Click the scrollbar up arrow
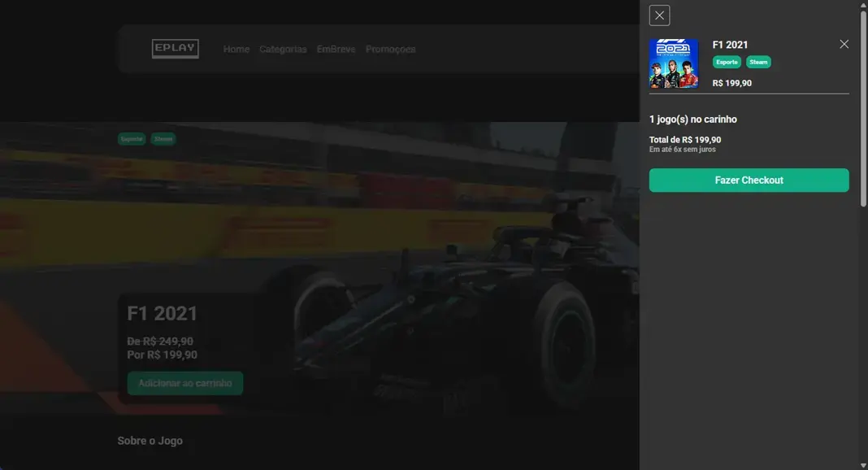868x470 pixels. point(862,5)
